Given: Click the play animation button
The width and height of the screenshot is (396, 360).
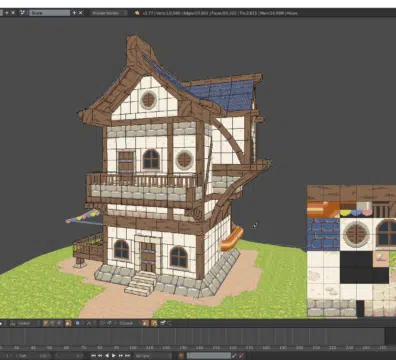Looking at the screenshot, I should (x=114, y=356).
